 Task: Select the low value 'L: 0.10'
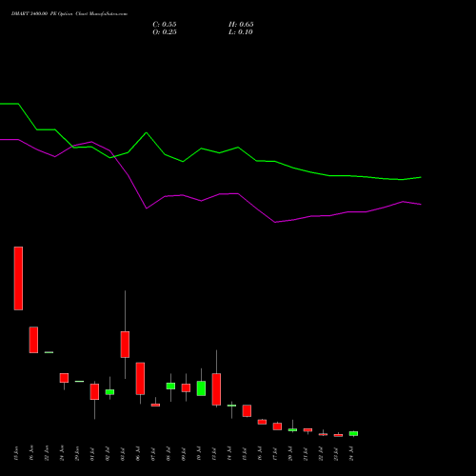point(241,32)
